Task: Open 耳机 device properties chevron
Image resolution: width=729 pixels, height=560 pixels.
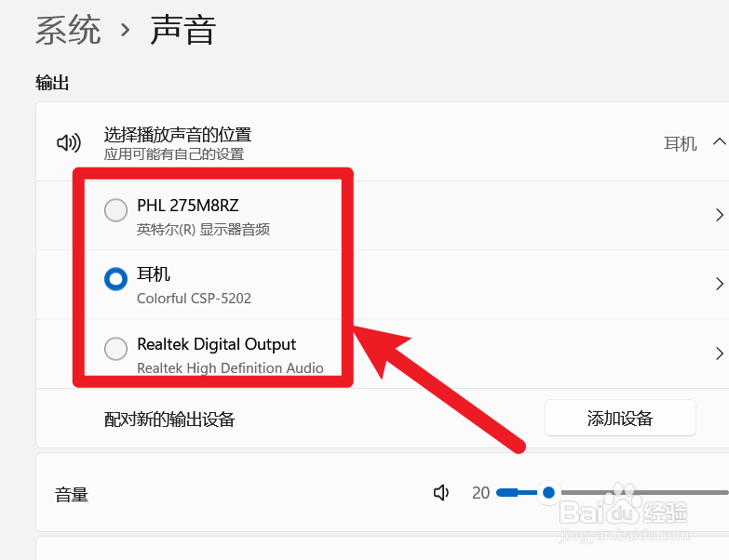Action: coord(720,283)
